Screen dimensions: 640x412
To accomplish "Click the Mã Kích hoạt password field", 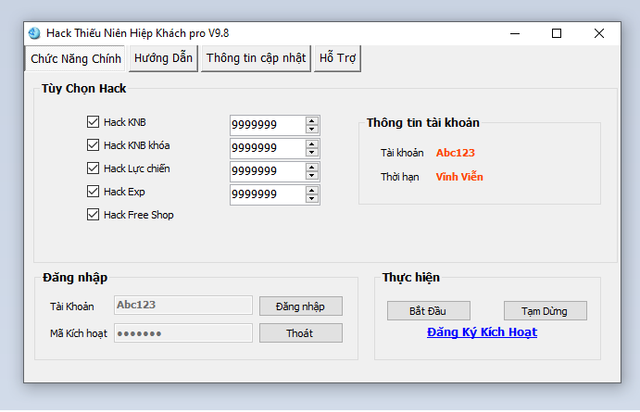I will click(182, 333).
